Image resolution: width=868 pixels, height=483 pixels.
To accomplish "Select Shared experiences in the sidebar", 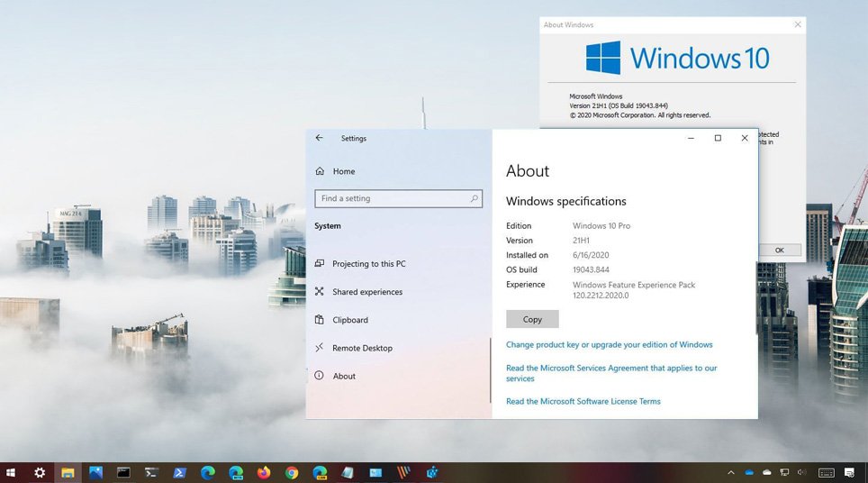I will click(366, 292).
